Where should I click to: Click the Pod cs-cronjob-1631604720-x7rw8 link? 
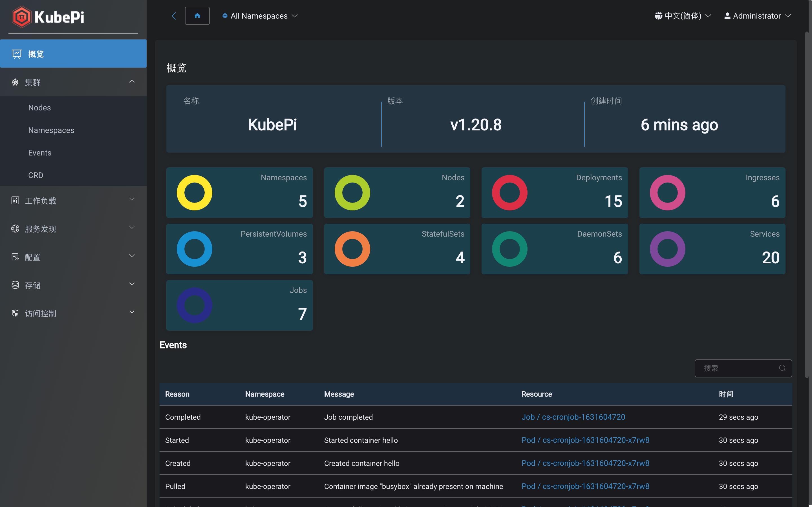(585, 441)
